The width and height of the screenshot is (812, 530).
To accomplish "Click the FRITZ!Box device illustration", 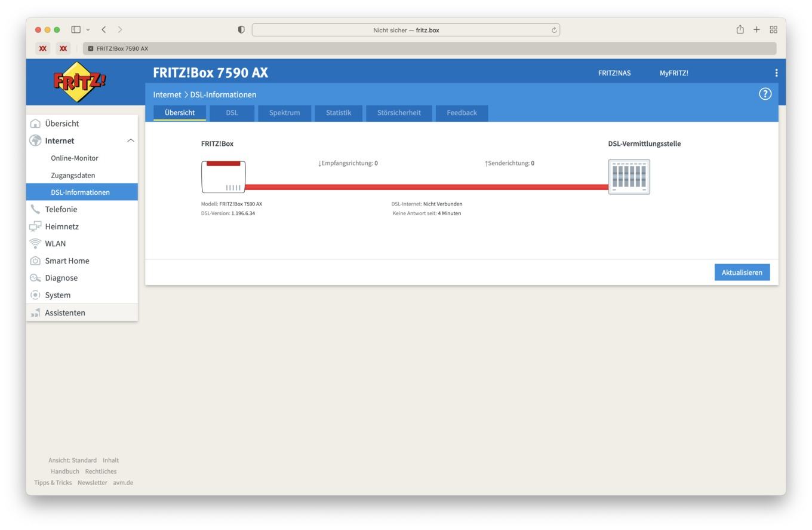I will tap(223, 177).
